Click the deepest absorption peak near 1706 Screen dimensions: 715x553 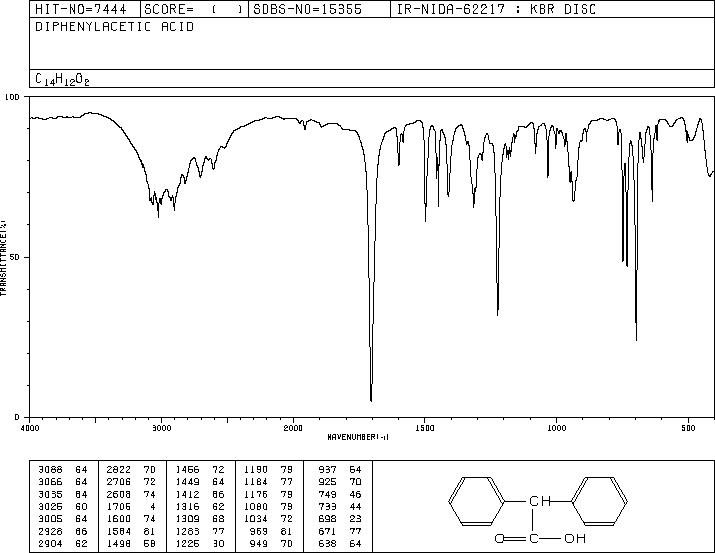point(371,400)
